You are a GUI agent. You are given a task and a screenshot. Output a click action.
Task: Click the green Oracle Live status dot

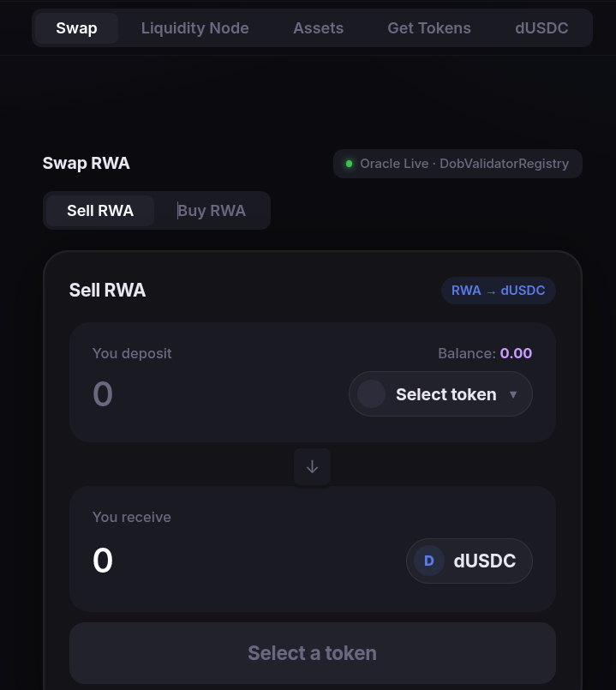click(x=349, y=164)
